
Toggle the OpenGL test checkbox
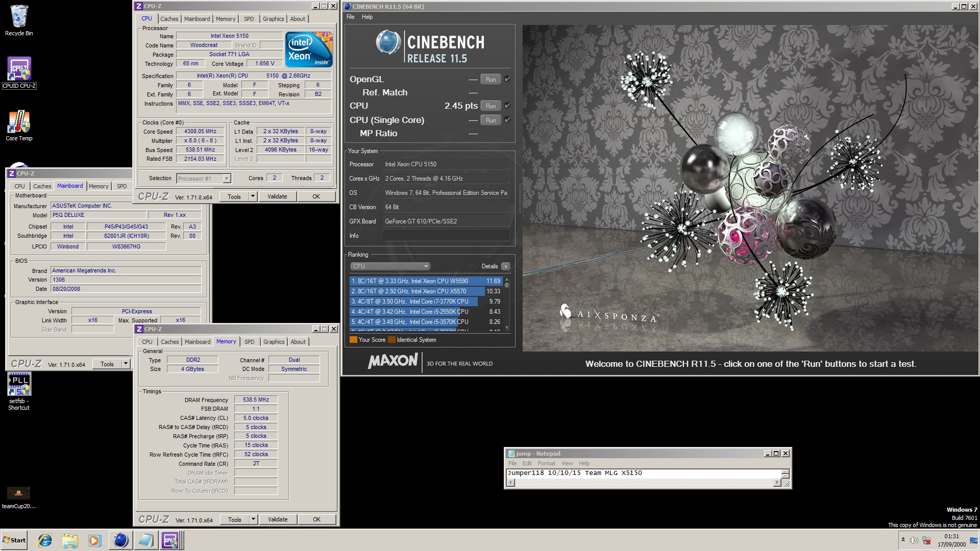pyautogui.click(x=507, y=79)
